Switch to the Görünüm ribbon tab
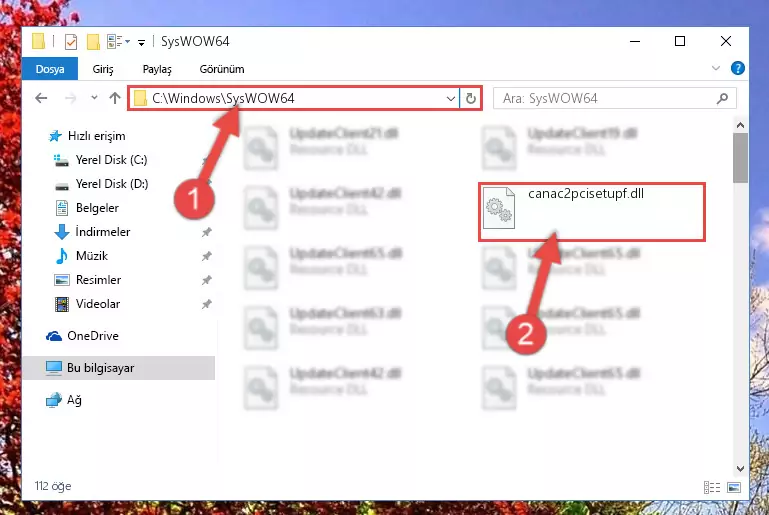The image size is (769, 515). (x=222, y=69)
